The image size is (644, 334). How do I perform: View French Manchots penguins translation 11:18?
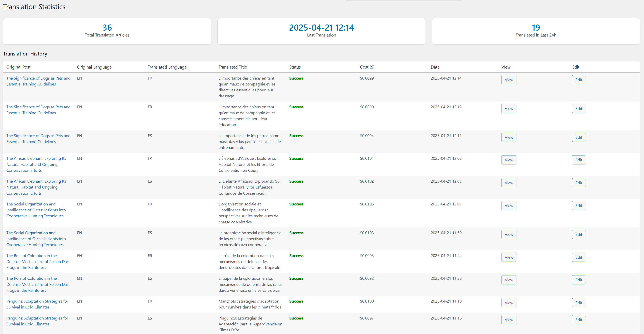[509, 303]
